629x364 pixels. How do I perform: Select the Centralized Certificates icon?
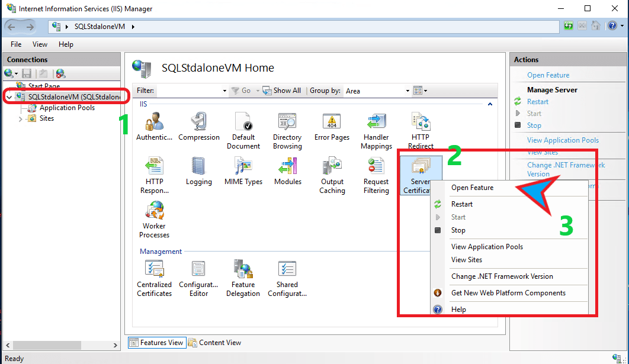tap(155, 269)
